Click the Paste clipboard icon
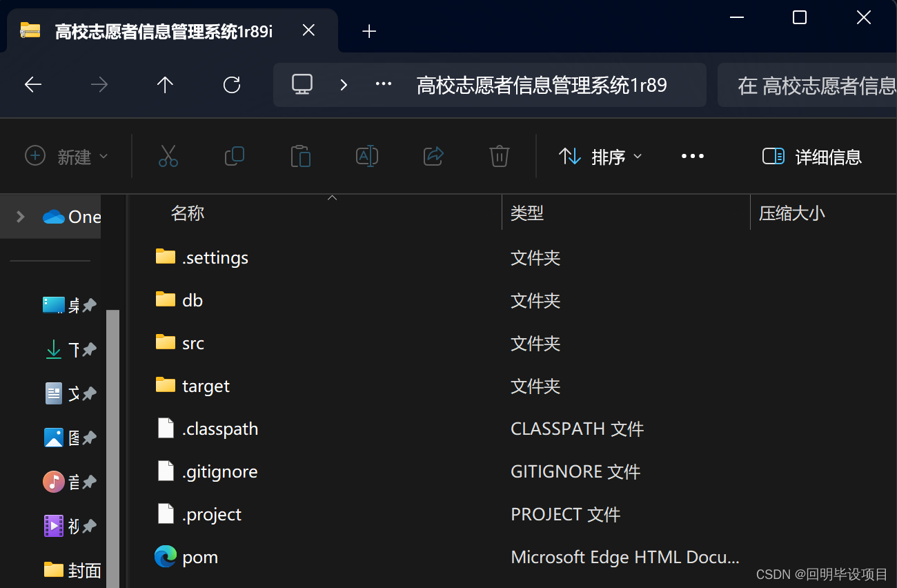The width and height of the screenshot is (897, 588). coord(300,157)
